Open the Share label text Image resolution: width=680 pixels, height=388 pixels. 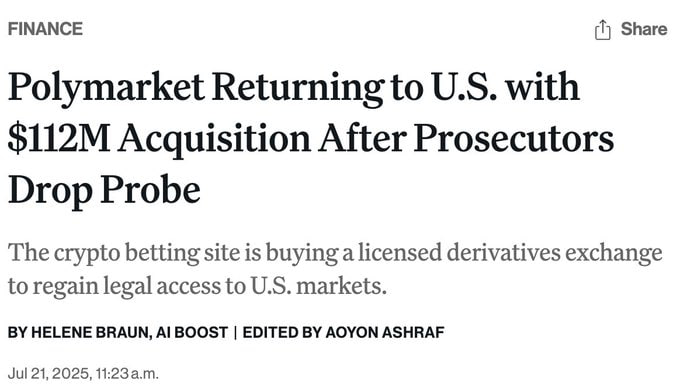pos(644,29)
